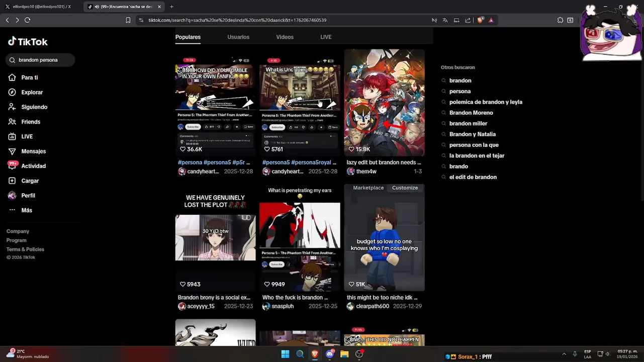Viewport: 644px width, 362px height.
Task: Open the Windows Start menu
Action: 285,354
